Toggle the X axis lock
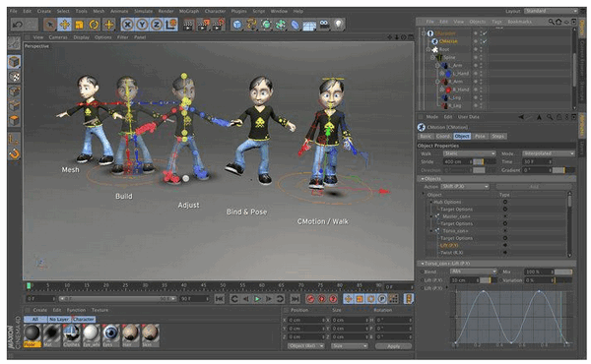 (128, 25)
